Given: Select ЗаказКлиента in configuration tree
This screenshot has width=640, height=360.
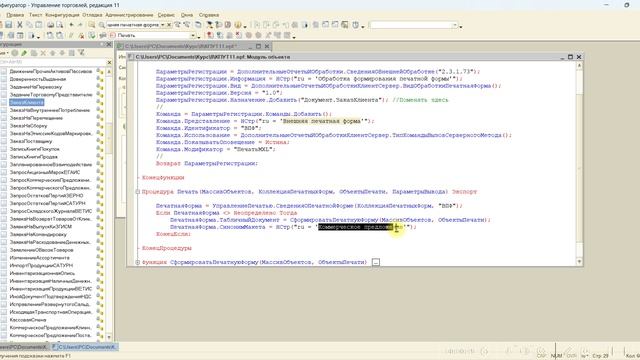Looking at the screenshot, I should (x=27, y=102).
